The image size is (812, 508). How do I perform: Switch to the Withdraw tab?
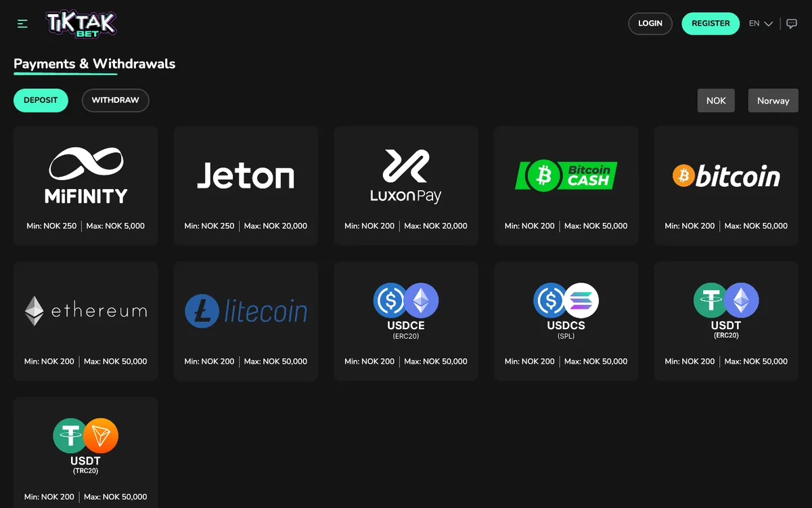pyautogui.click(x=115, y=100)
